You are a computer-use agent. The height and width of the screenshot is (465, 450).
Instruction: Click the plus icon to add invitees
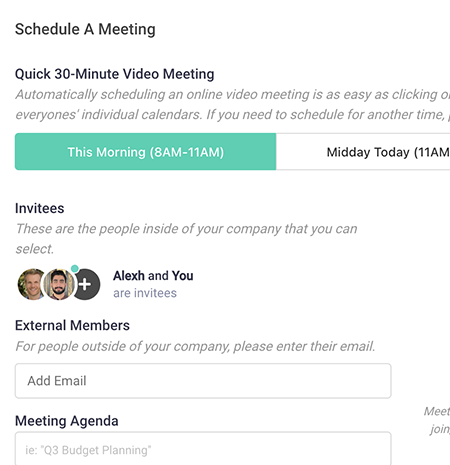[x=86, y=284]
